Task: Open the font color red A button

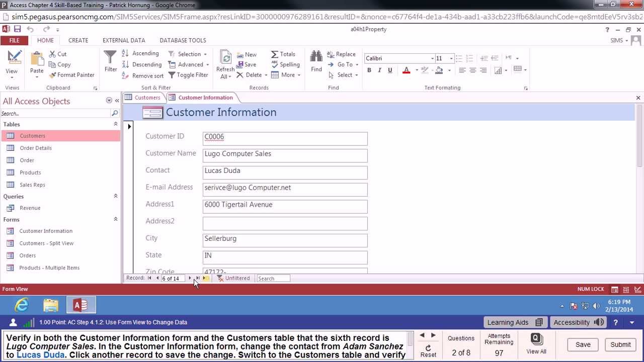Action: tap(406, 70)
